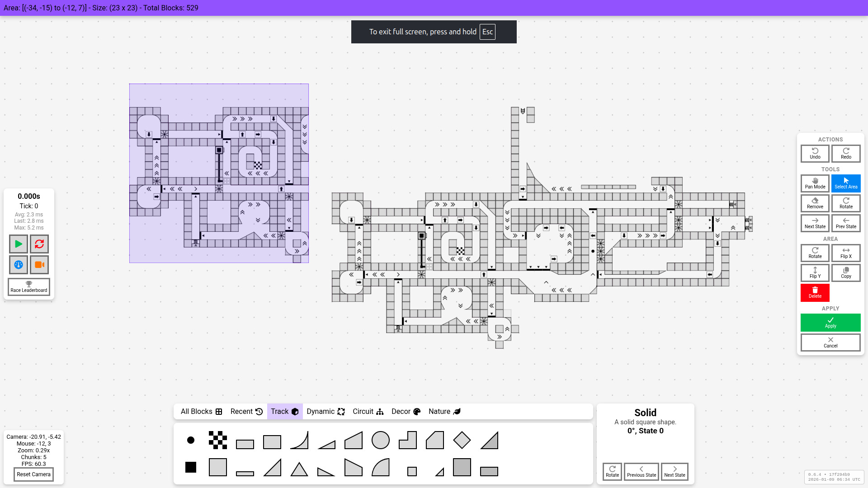Click the blue speedometer icon
Image resolution: width=868 pixels, height=488 pixels.
18,265
